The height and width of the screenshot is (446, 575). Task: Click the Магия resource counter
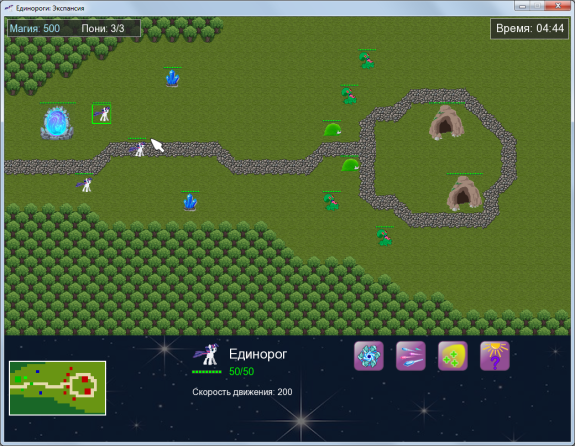34,28
